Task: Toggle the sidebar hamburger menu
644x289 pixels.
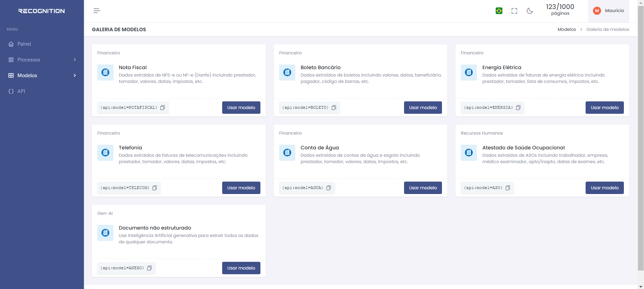Action: [x=97, y=11]
